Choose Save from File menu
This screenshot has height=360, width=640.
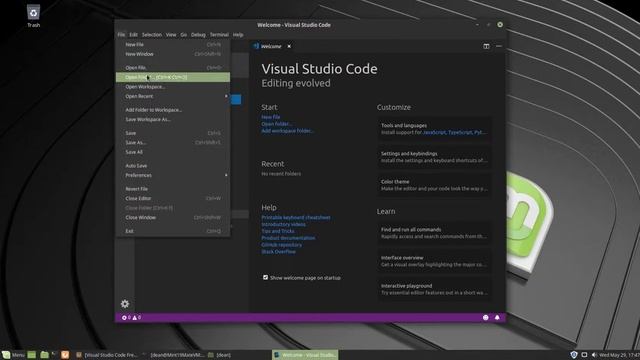click(x=173, y=133)
